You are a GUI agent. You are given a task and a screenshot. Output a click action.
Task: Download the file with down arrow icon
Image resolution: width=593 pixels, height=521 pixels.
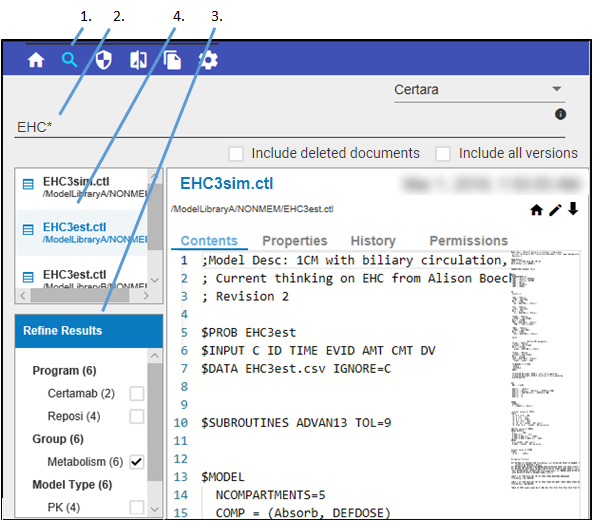click(x=573, y=209)
